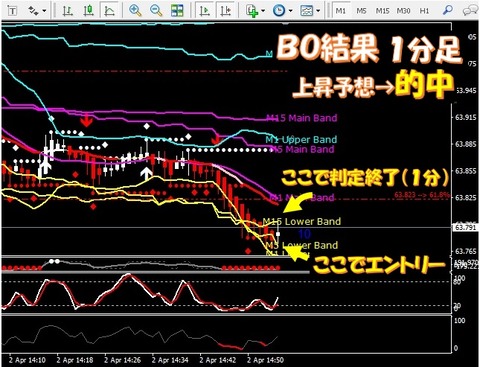Click the arrows objects tool icon
480x367 pixels.
point(33,11)
